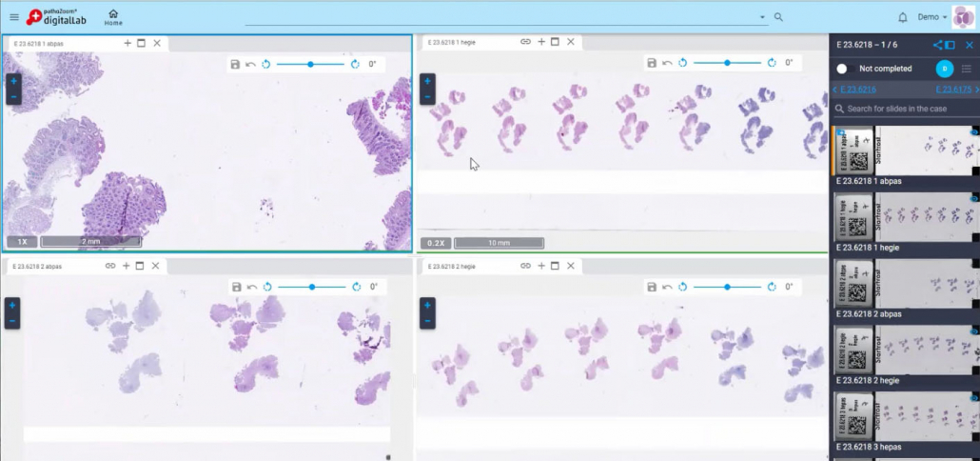Viewport: 980px width, 461px height.
Task: Open the hamburger main menu
Action: click(13, 17)
